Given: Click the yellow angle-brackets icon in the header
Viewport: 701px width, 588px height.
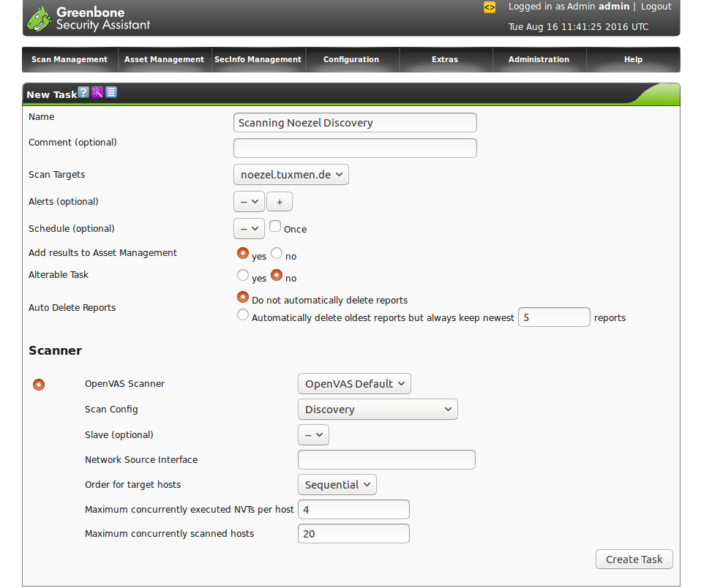Looking at the screenshot, I should coord(490,7).
